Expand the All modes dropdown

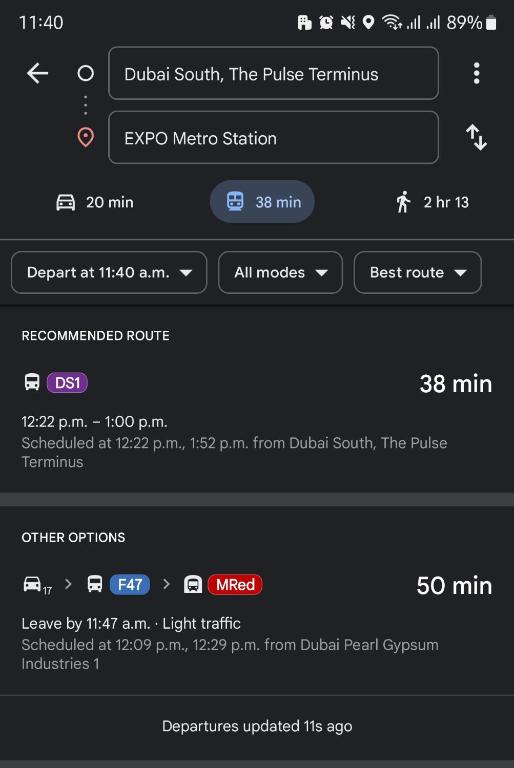[x=280, y=272]
